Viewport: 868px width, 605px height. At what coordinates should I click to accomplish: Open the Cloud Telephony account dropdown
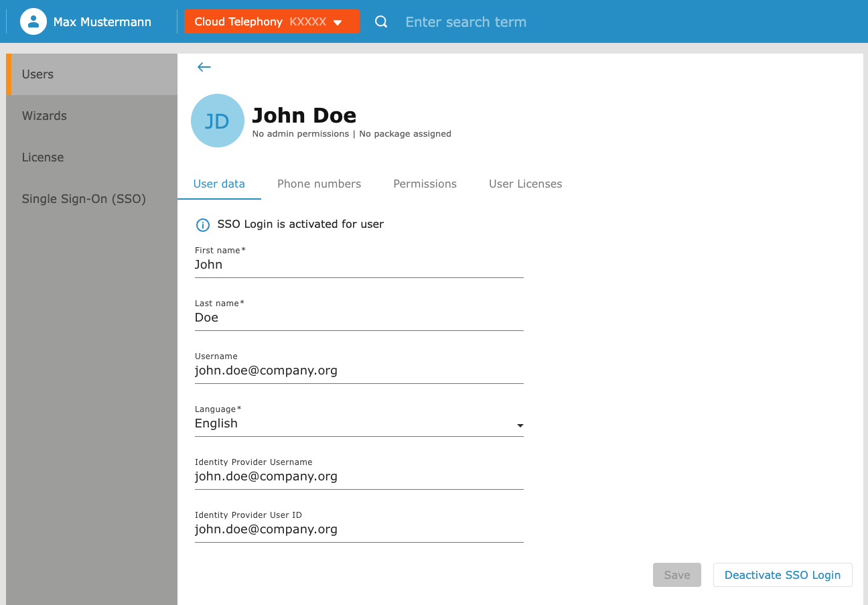tap(272, 21)
